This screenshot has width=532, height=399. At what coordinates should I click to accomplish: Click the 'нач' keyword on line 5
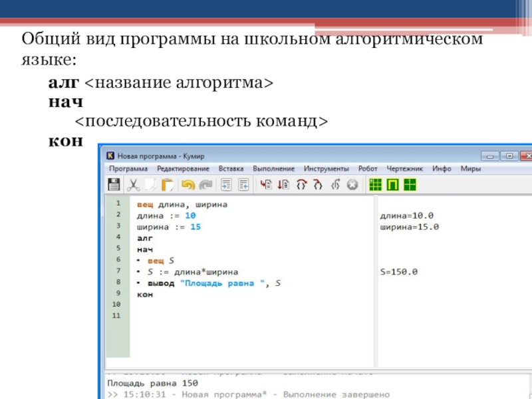pyautogui.click(x=145, y=249)
